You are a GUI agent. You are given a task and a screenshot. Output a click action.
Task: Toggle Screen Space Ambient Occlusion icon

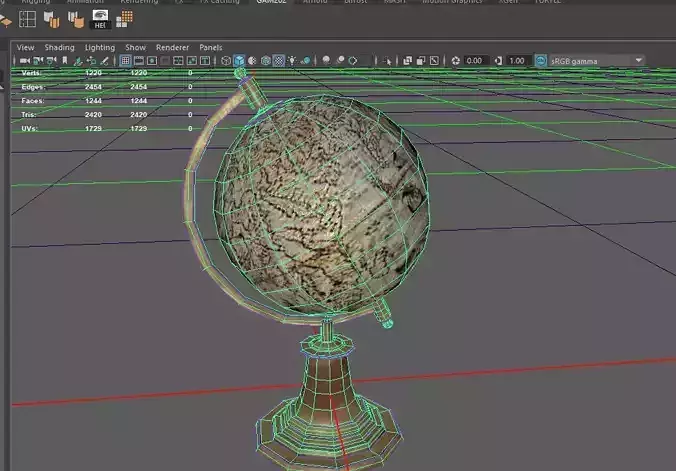326,61
